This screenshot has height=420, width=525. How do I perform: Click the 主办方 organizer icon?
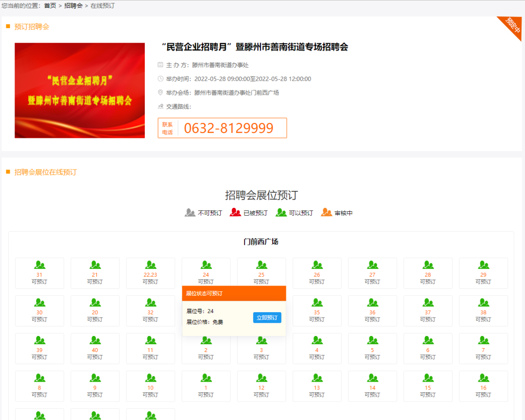click(x=160, y=65)
